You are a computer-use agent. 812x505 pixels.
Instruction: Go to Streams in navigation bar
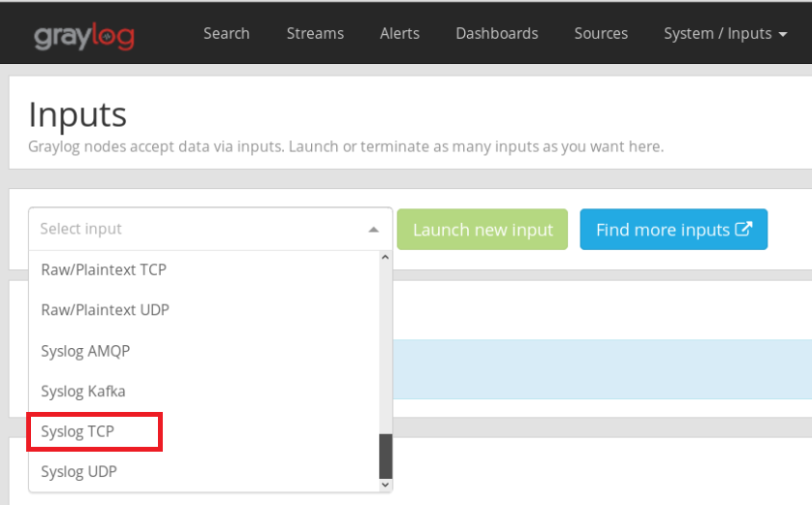pos(315,33)
